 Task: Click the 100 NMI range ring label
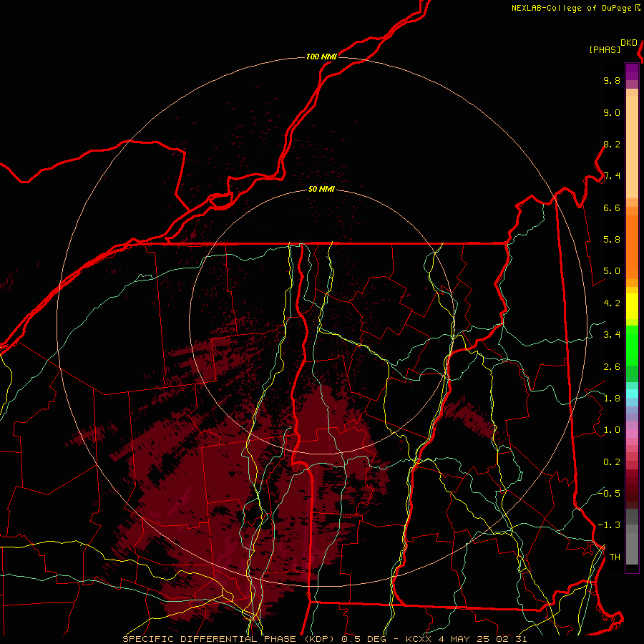pyautogui.click(x=321, y=57)
